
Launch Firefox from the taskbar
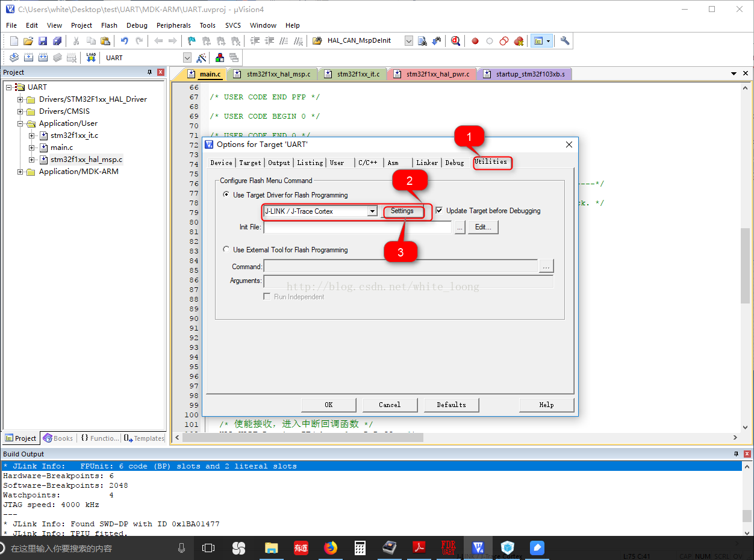330,548
